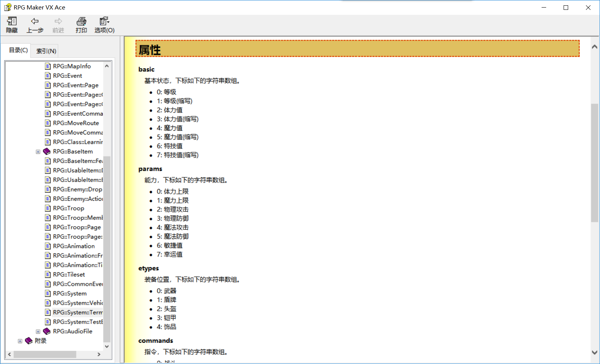The height and width of the screenshot is (364, 600).
Task: Expand the RPG::AudioFile tree node
Action: [x=38, y=331]
